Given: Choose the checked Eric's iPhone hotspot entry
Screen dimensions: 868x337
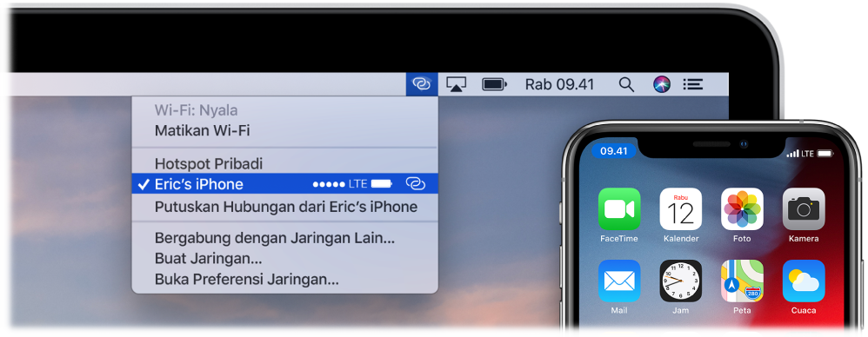Looking at the screenshot, I should pyautogui.click(x=284, y=184).
